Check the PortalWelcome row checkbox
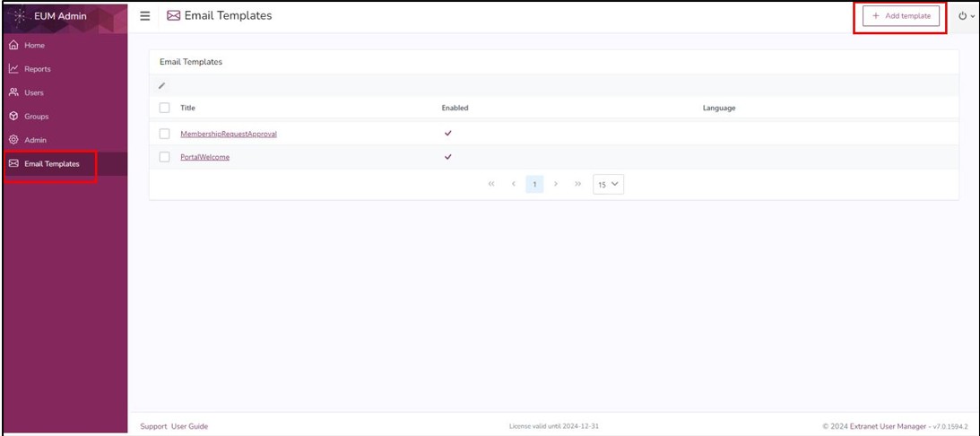 click(164, 157)
